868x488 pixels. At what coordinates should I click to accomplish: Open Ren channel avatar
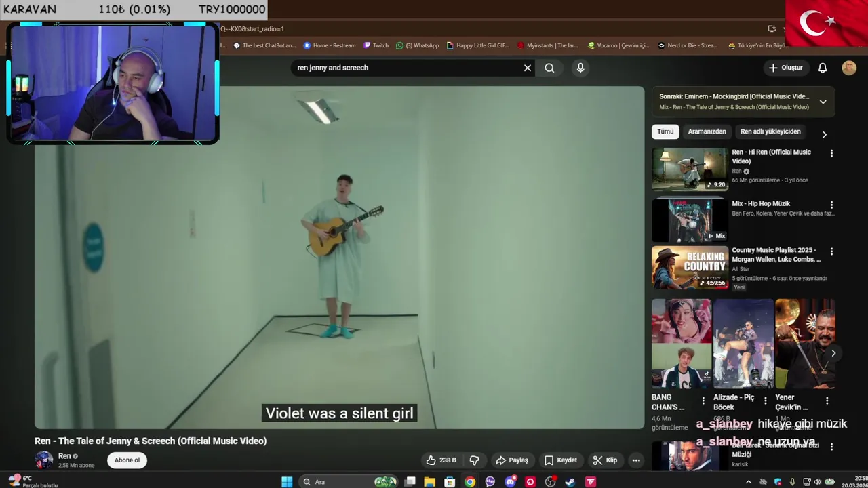tap(44, 460)
